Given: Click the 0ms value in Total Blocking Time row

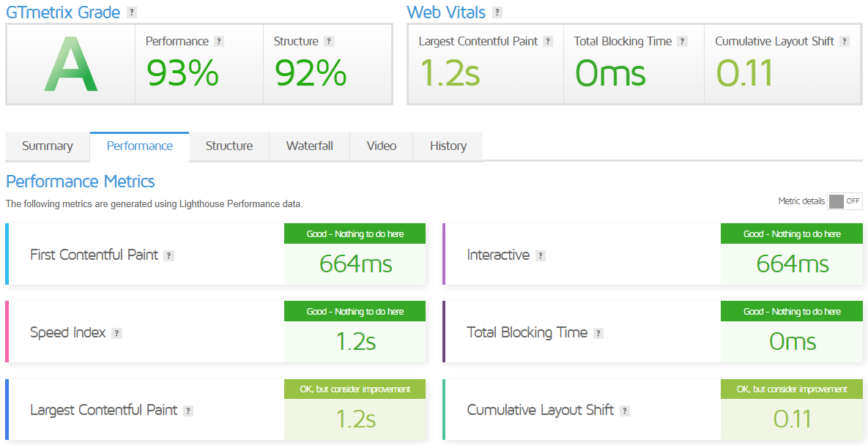Looking at the screenshot, I should point(792,342).
